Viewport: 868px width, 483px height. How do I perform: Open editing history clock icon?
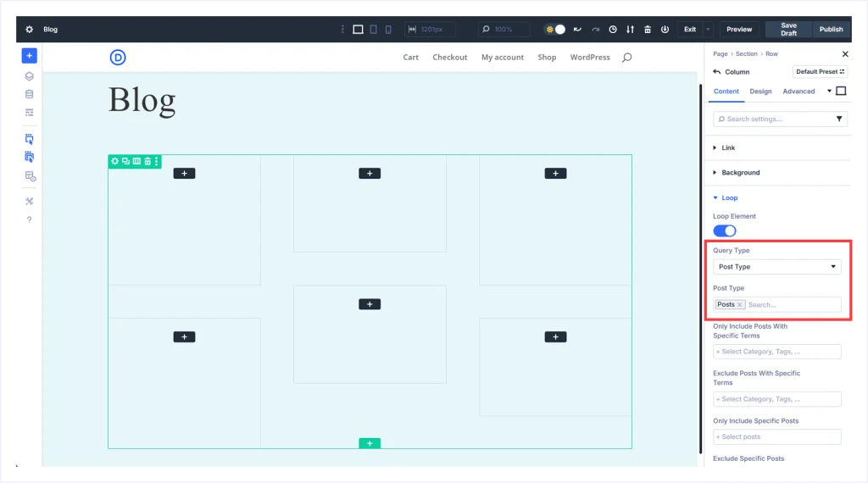(613, 30)
